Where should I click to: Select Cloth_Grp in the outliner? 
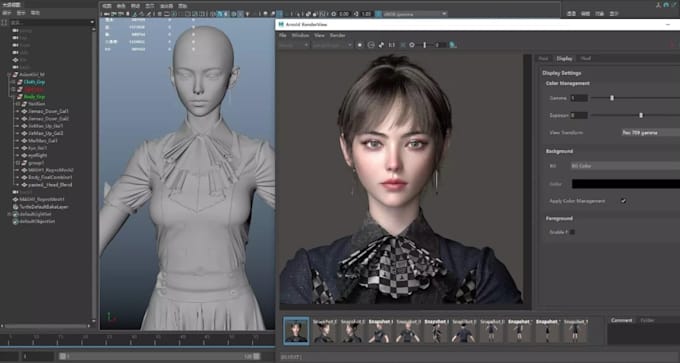[34, 82]
